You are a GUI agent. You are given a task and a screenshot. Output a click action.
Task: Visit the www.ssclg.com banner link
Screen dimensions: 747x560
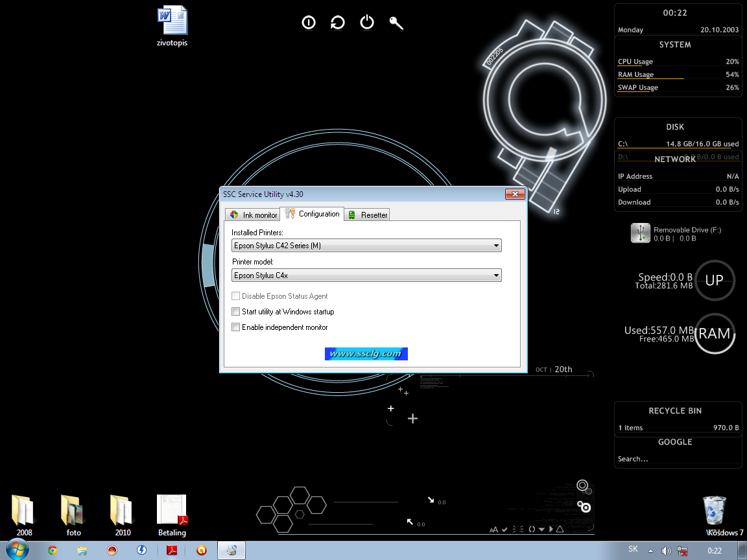366,354
